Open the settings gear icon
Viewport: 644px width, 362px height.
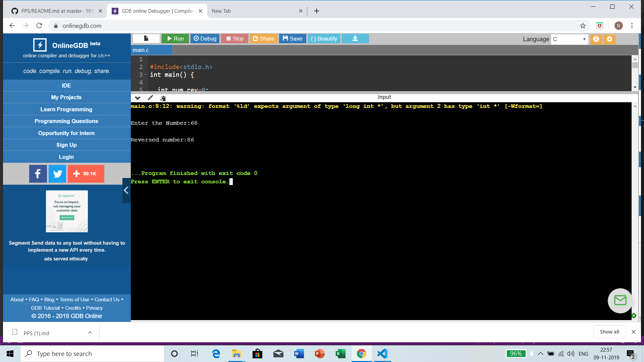[x=609, y=39]
